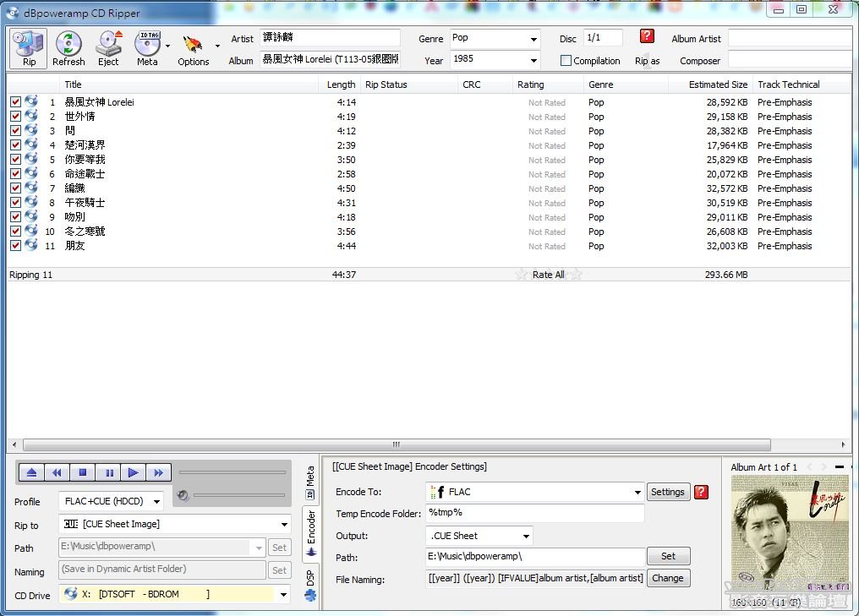Stop playback in the player
The height and width of the screenshot is (616, 859).
pos(83,472)
